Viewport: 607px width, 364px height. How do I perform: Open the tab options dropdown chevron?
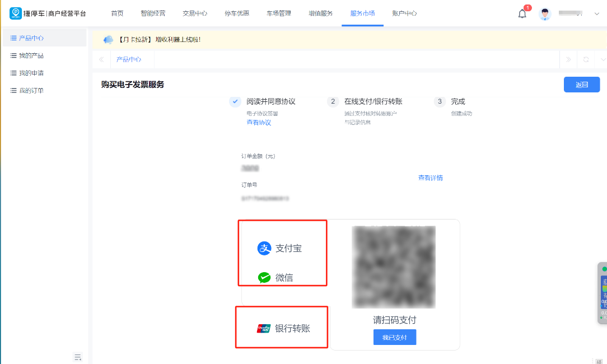pyautogui.click(x=603, y=59)
